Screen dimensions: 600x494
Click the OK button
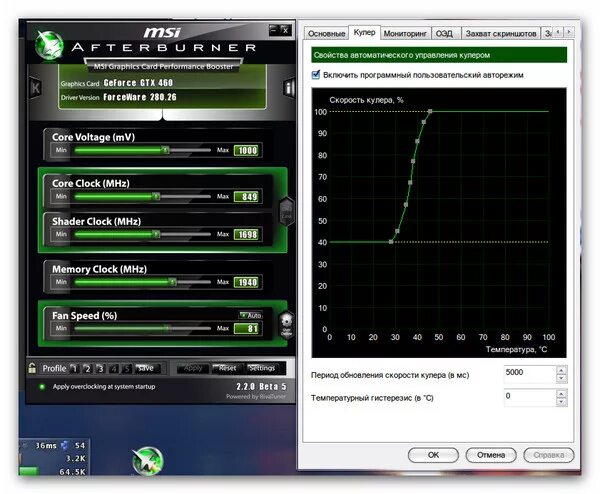click(x=433, y=455)
